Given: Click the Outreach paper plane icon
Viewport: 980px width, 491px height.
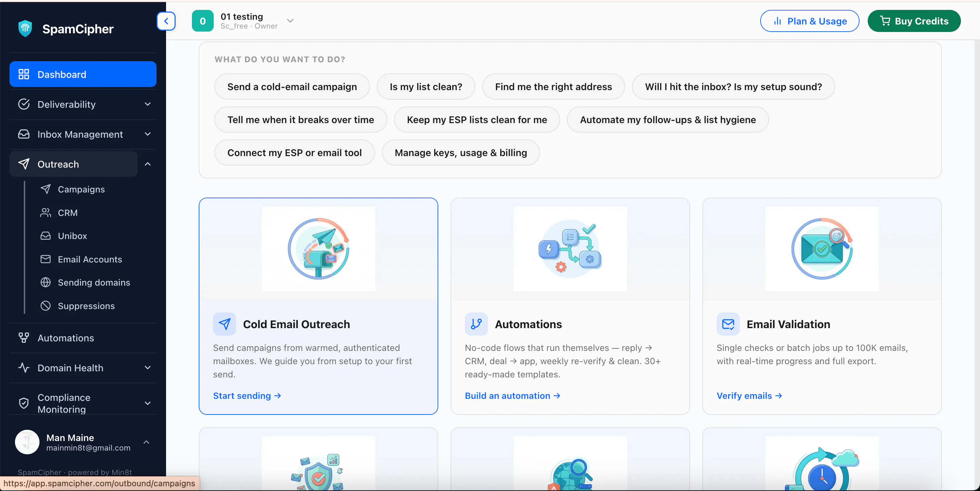Looking at the screenshot, I should (23, 164).
